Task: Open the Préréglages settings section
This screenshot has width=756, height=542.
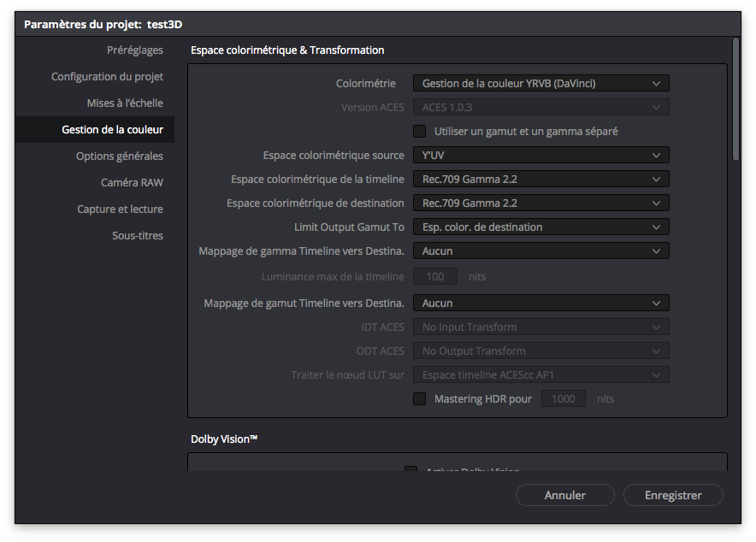Action: [134, 50]
